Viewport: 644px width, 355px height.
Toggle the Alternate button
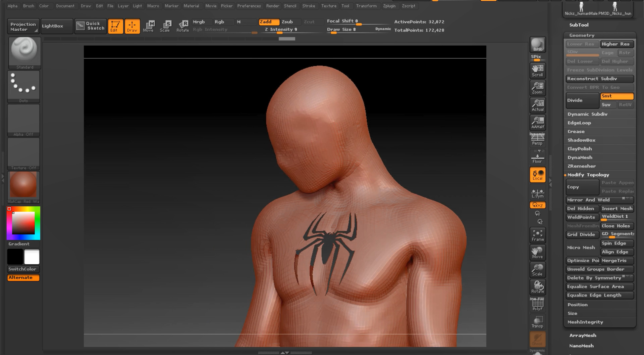[23, 277]
